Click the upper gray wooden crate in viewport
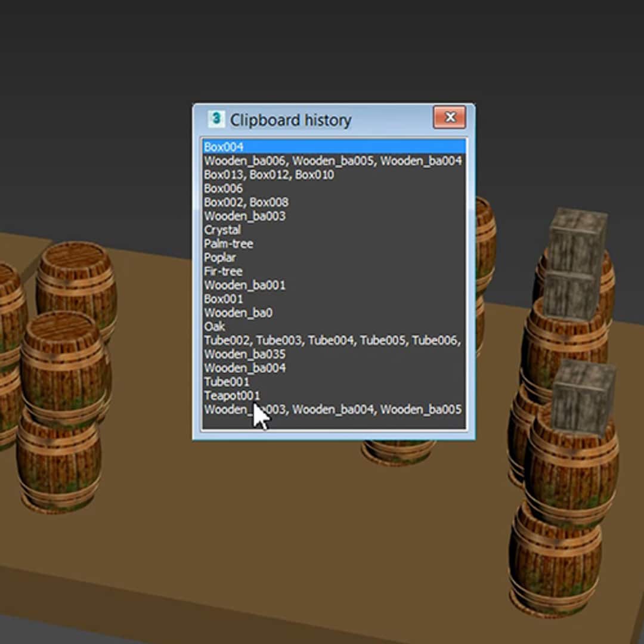The image size is (644, 644). 576,263
